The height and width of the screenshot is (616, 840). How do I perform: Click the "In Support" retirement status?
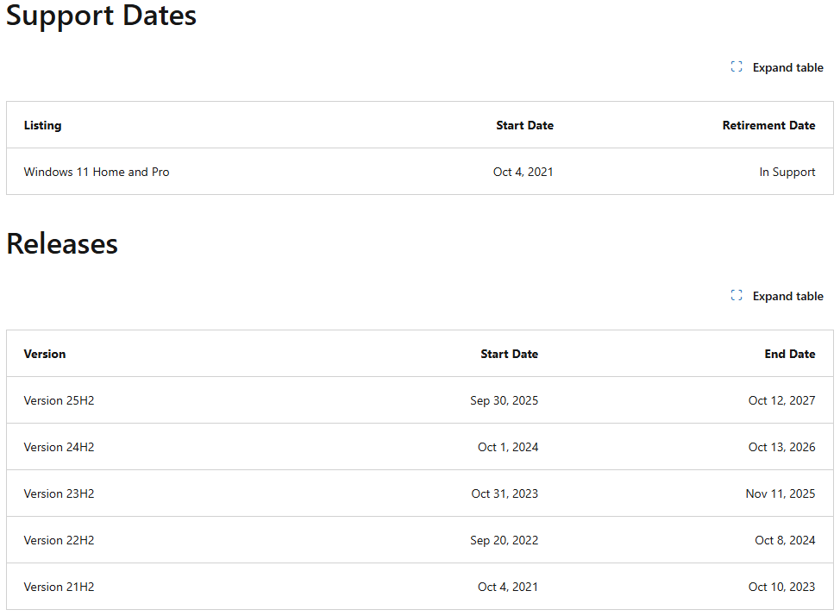787,172
